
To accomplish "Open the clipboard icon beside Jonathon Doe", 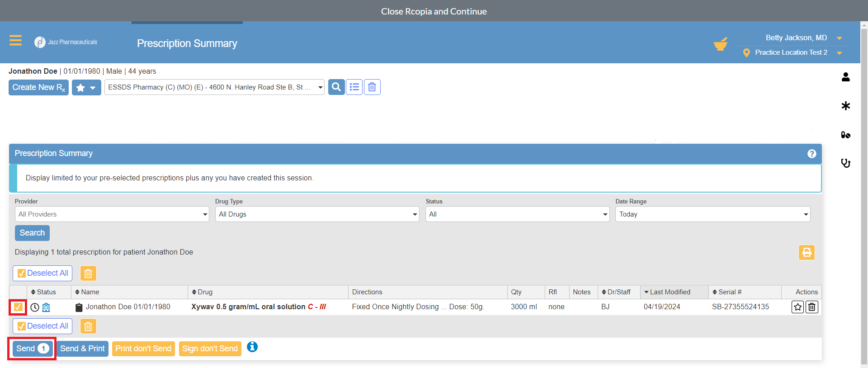I will click(79, 307).
